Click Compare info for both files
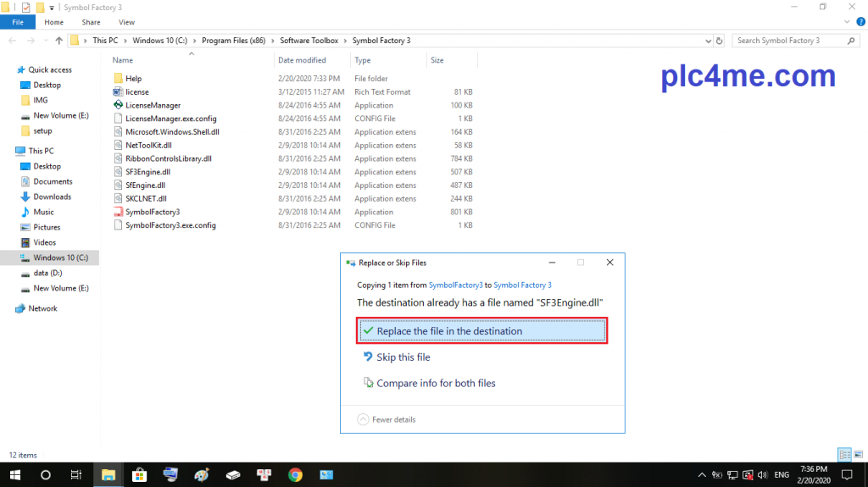 tap(436, 383)
